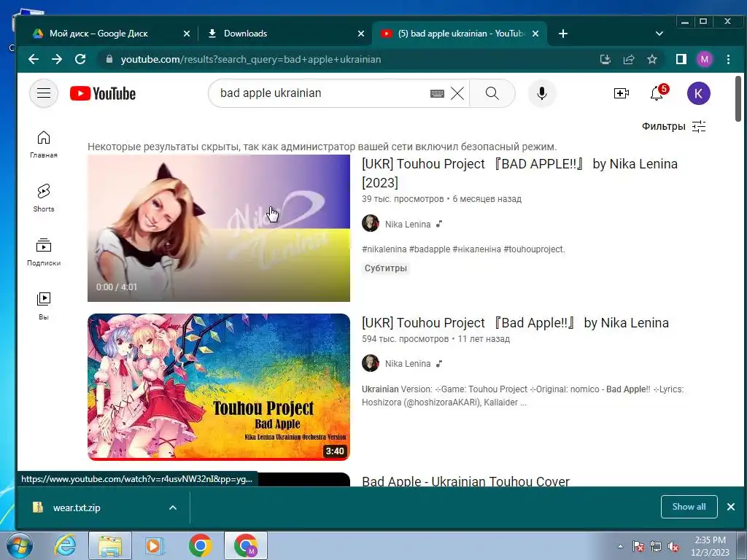Click the muted volume tray icon
The height and width of the screenshot is (560, 747).
pos(673,546)
